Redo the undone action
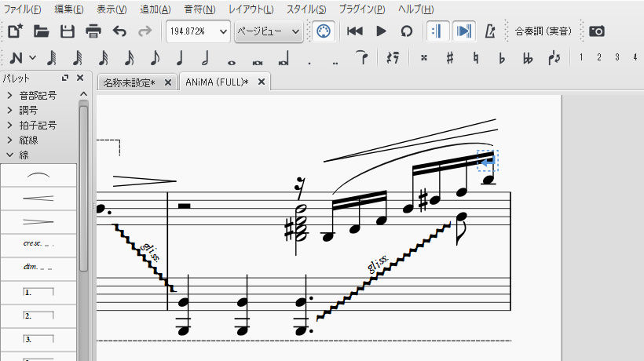The height and width of the screenshot is (361, 644). 145,31
